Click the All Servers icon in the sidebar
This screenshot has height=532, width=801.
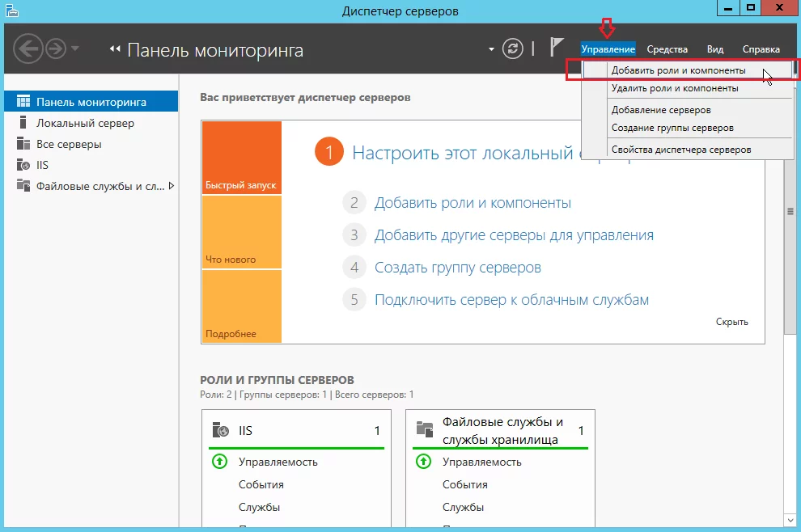pos(23,145)
